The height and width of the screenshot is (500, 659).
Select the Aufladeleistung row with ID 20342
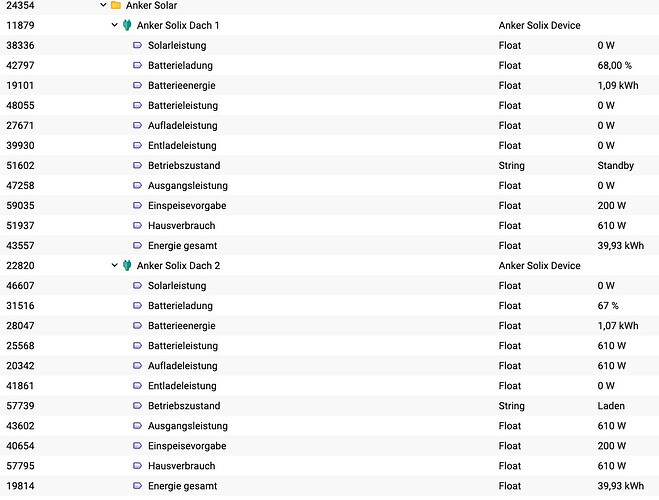coord(330,366)
